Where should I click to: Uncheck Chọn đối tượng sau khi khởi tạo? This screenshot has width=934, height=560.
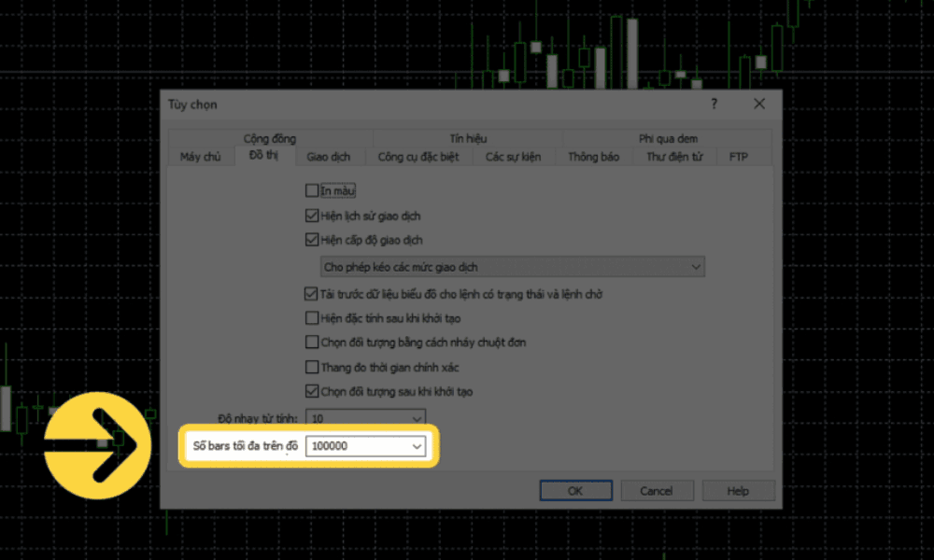(x=312, y=392)
